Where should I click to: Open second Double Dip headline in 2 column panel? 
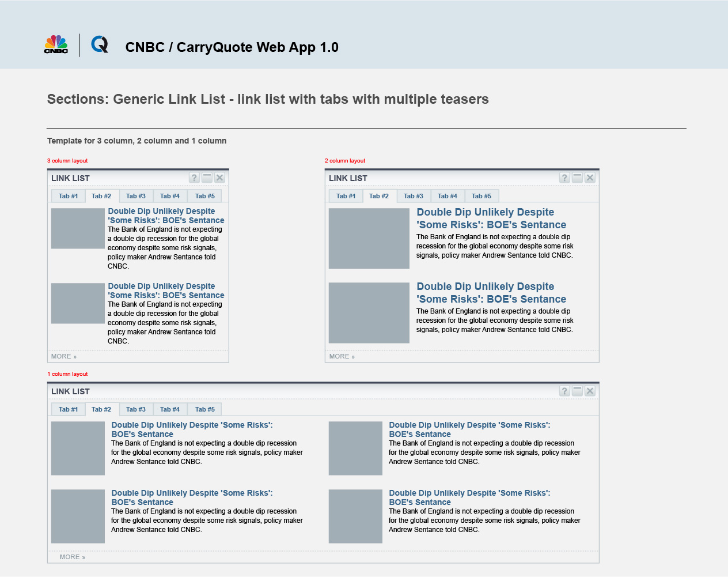pos(491,293)
